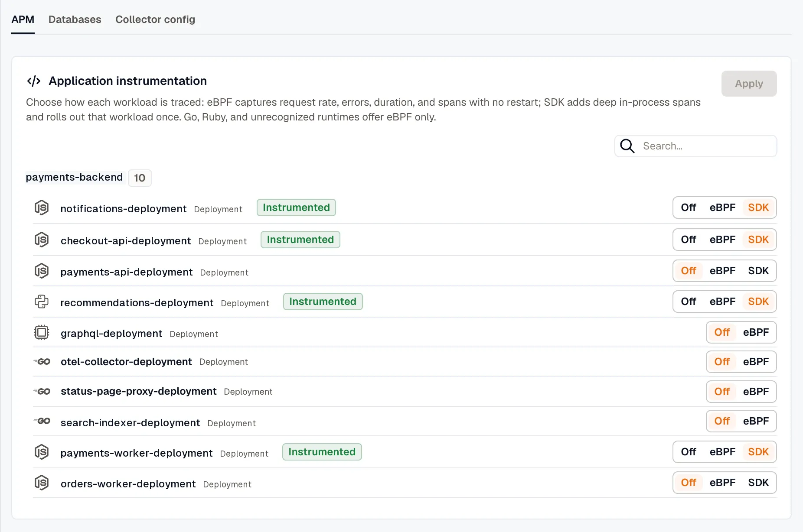Select Off for payments-api-deployment

point(689,271)
